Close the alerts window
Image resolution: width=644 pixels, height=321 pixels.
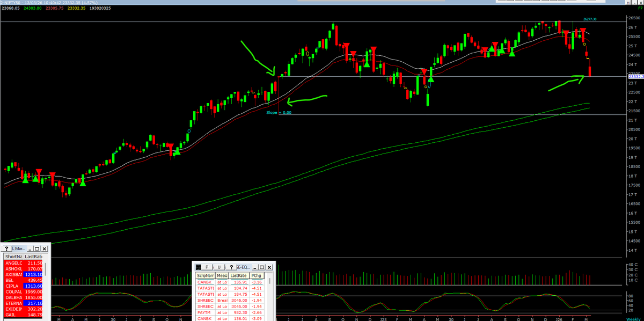coord(270,267)
